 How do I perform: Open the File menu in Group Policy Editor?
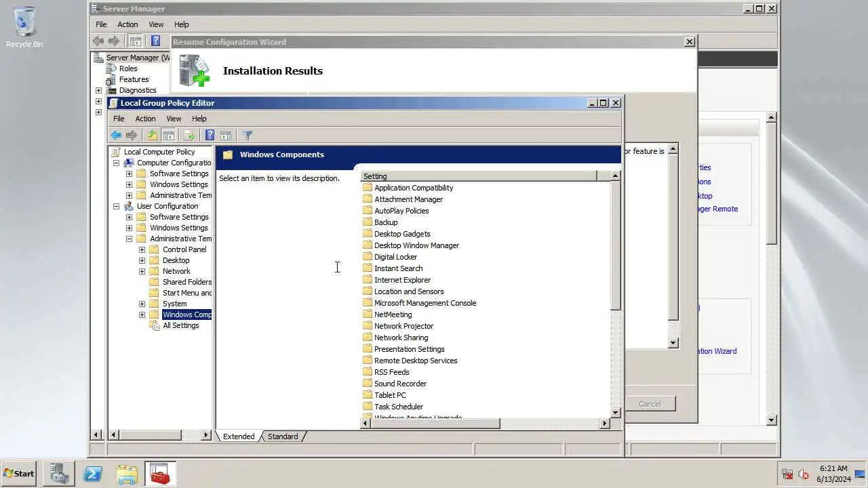pos(119,119)
